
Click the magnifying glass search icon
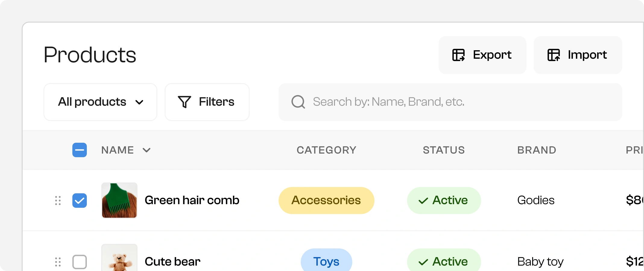click(x=298, y=102)
